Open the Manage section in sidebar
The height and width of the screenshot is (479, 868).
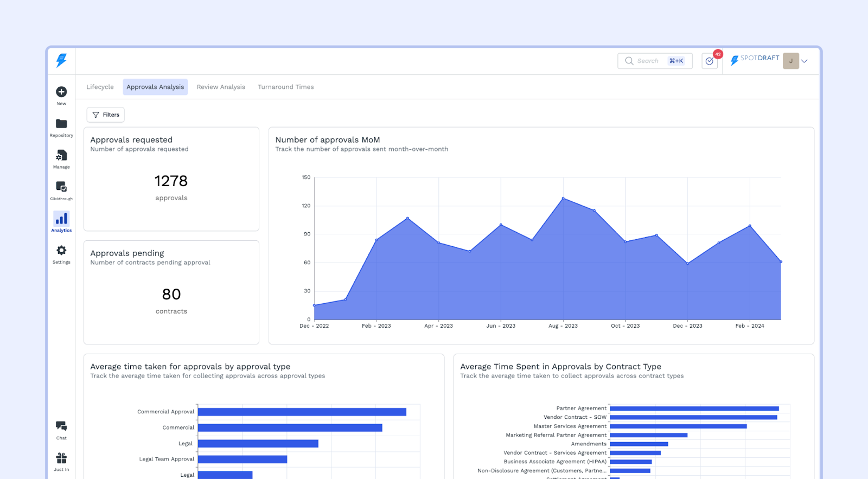61,156
